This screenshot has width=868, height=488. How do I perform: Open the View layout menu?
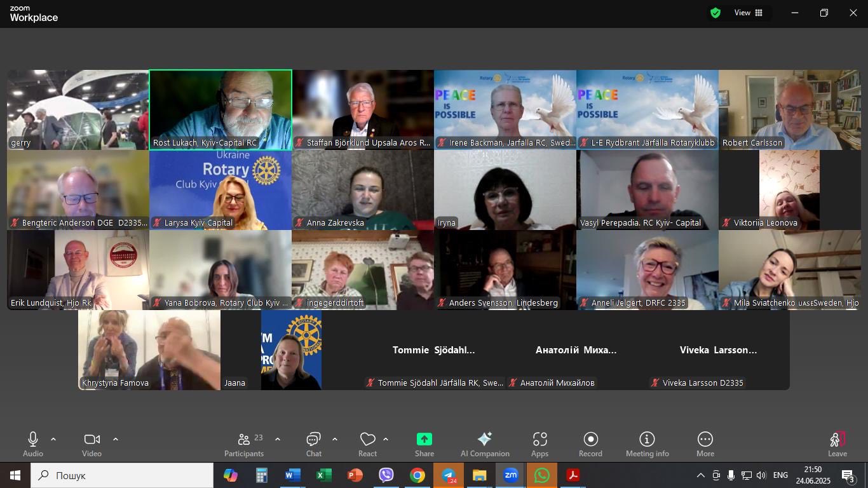click(749, 13)
